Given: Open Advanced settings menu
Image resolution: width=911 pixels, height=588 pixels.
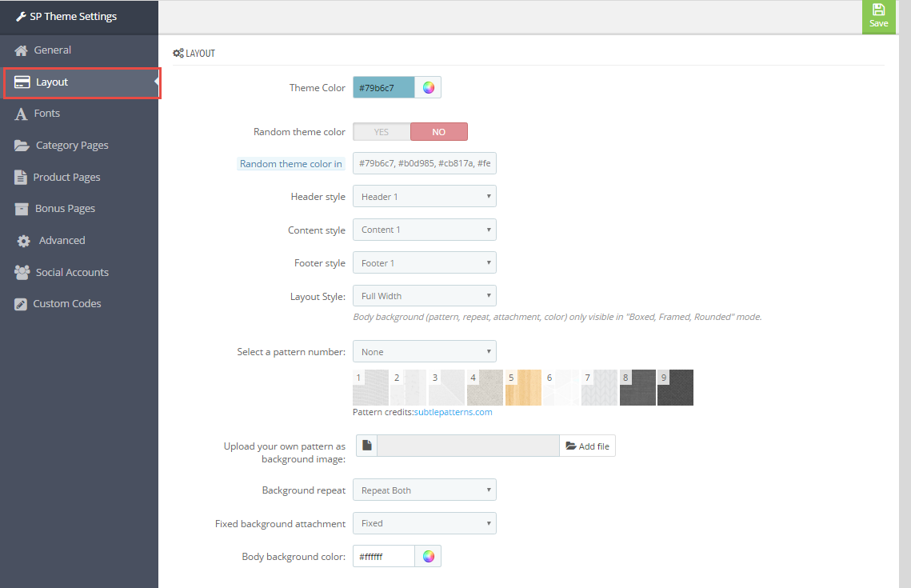Looking at the screenshot, I should (x=79, y=241).
